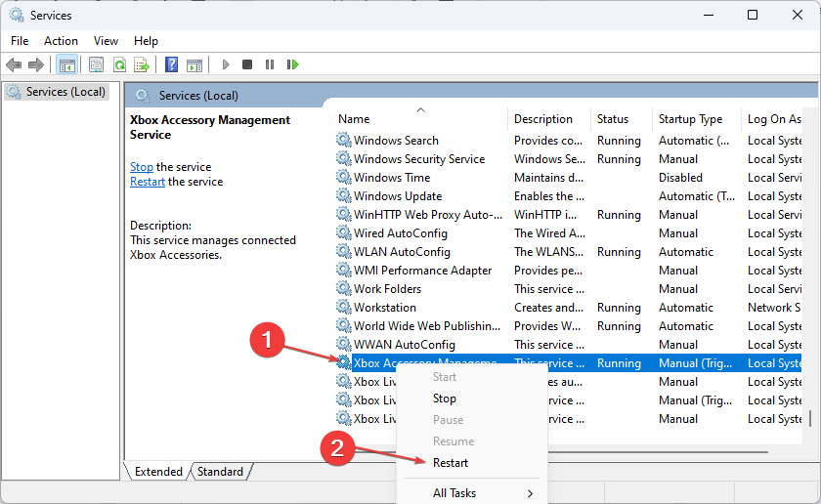Go back with the toolbar Back arrow
The height and width of the screenshot is (504, 821).
pyautogui.click(x=14, y=64)
